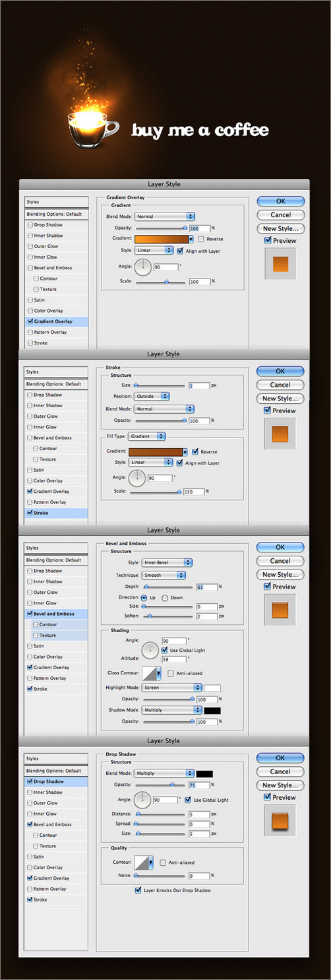Click the Contour thumbnail in Drop Shadow Quality
The width and height of the screenshot is (331, 980).
[144, 862]
